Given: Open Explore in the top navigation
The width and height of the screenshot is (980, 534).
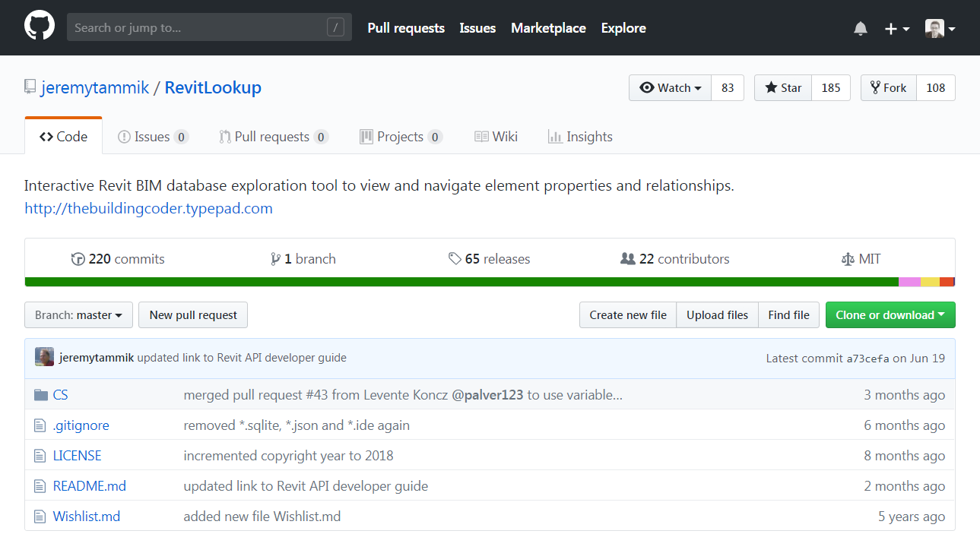Looking at the screenshot, I should (x=623, y=28).
